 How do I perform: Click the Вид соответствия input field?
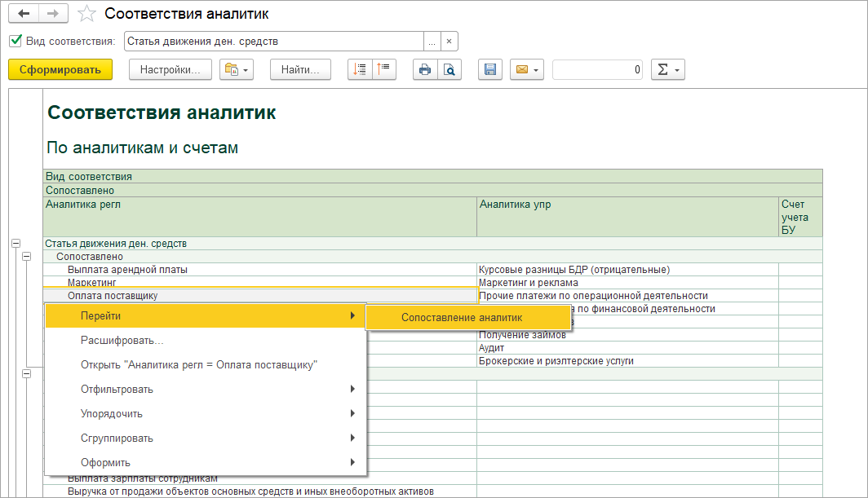[x=274, y=42]
